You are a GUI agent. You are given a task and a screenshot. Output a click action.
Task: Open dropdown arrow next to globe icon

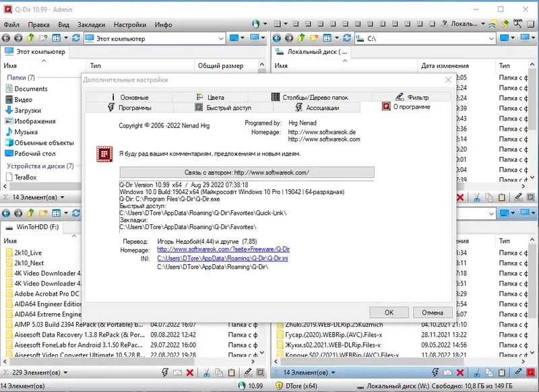pos(265,24)
